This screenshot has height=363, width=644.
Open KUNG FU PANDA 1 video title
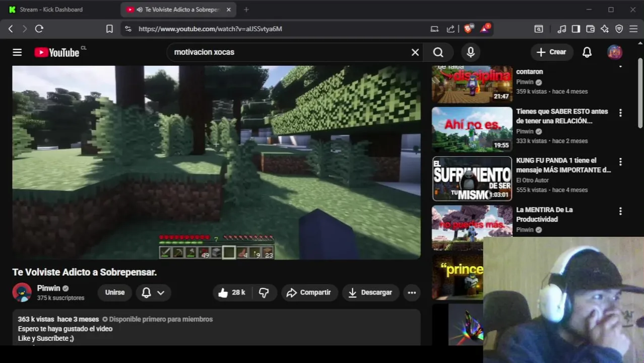tap(563, 165)
